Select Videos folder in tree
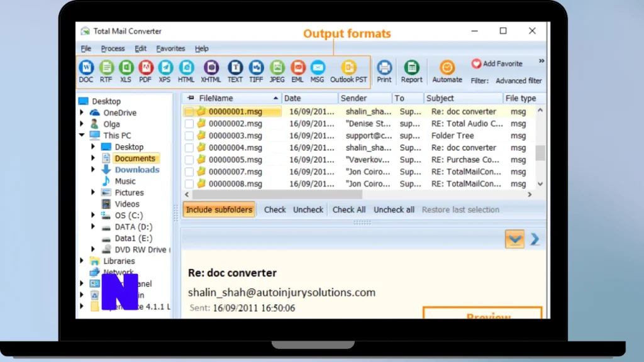This screenshot has height=362, width=644. [127, 204]
